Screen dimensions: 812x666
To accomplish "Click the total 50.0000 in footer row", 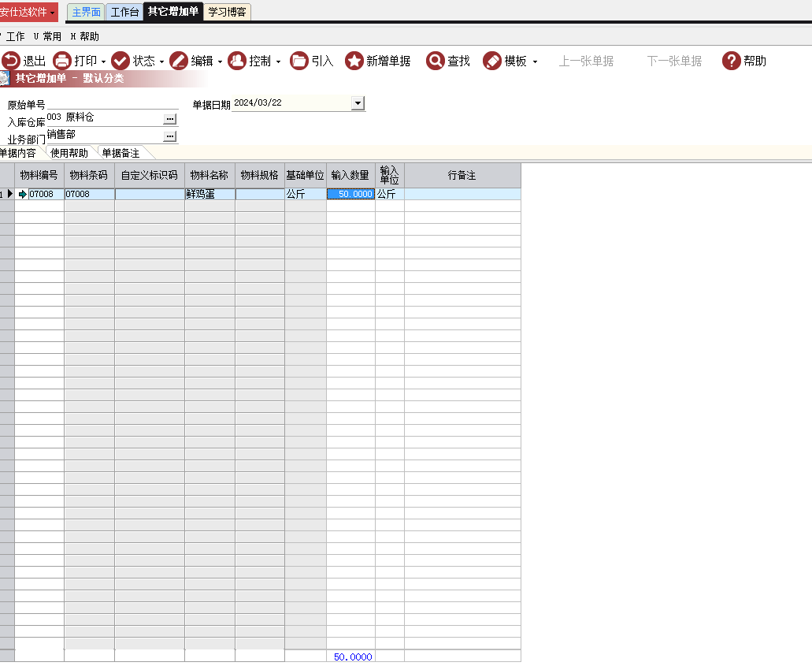I will point(352,657).
